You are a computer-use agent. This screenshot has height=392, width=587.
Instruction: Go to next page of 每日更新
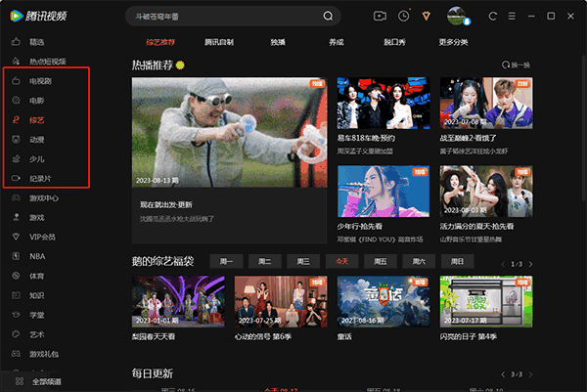click(531, 374)
